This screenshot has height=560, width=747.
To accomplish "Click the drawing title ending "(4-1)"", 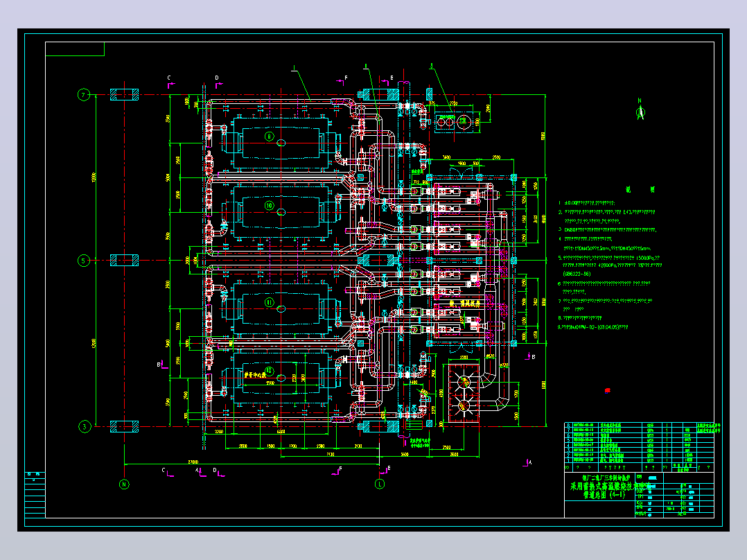I will tap(604, 495).
